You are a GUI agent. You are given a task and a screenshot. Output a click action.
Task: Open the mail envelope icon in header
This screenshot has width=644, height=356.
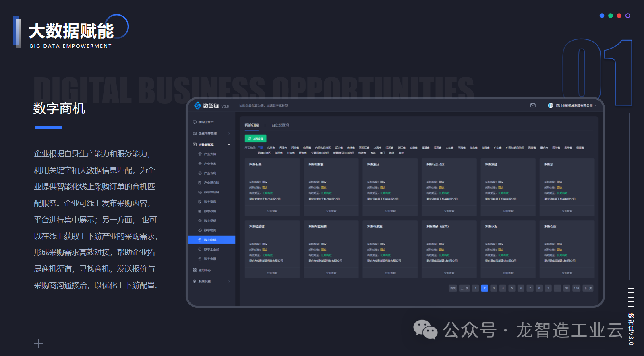pos(533,105)
